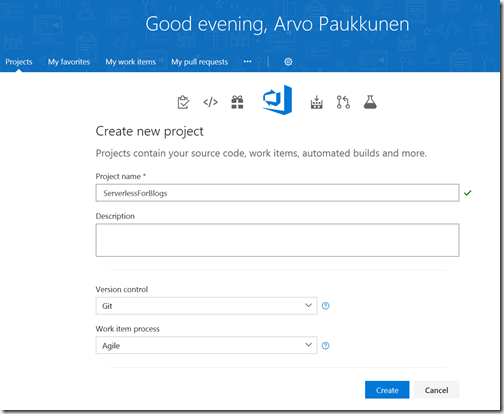
Task: Open the settings gear icon
Action: (x=288, y=62)
